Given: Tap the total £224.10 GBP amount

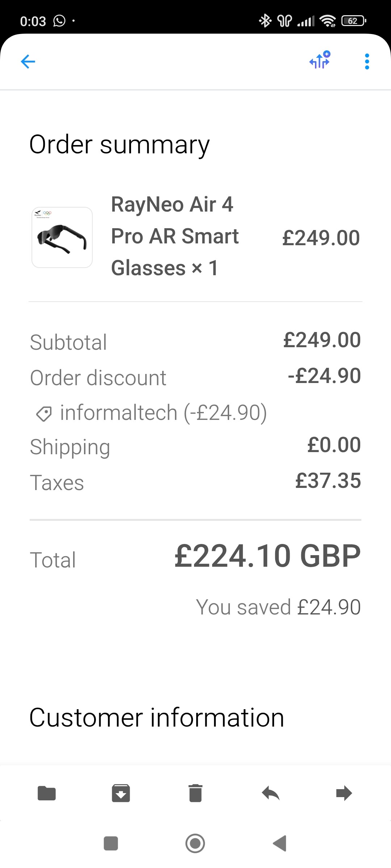Looking at the screenshot, I should 267,556.
